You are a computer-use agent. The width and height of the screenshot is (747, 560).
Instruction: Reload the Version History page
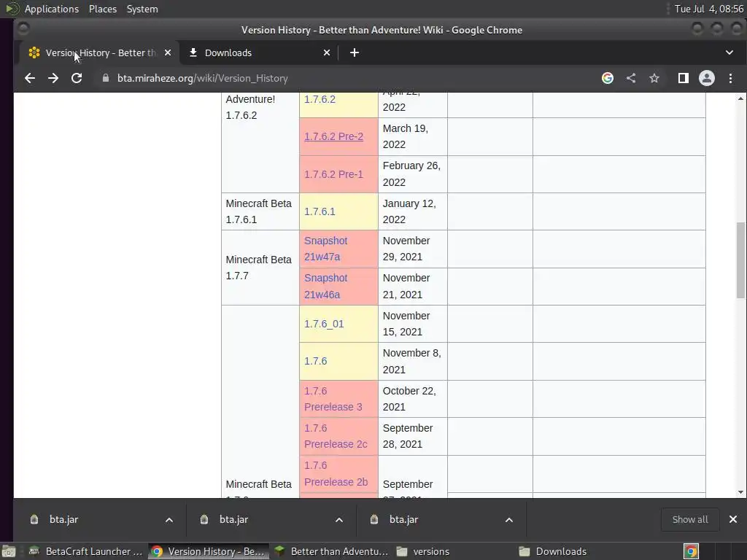[x=76, y=78]
